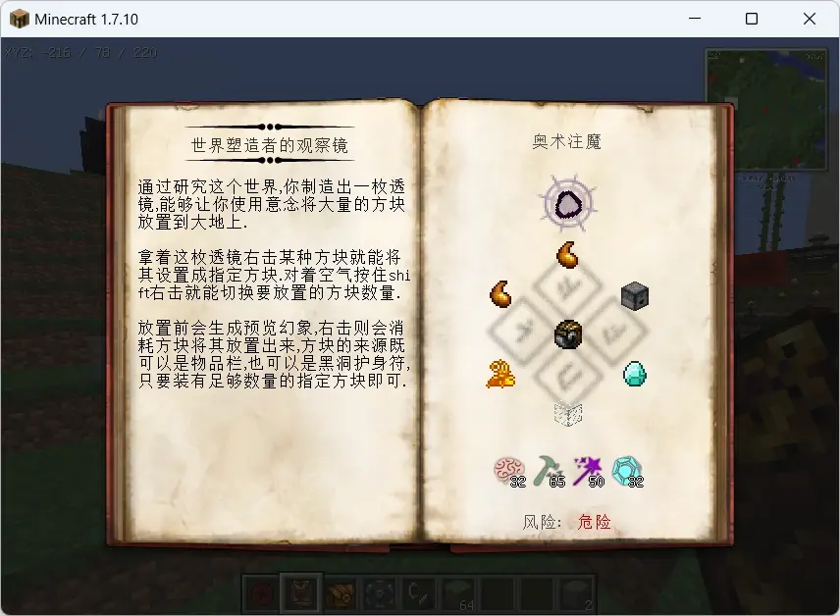This screenshot has width=840, height=616.
Task: Click the cyan crystal aspect showing 32
Action: (x=627, y=472)
